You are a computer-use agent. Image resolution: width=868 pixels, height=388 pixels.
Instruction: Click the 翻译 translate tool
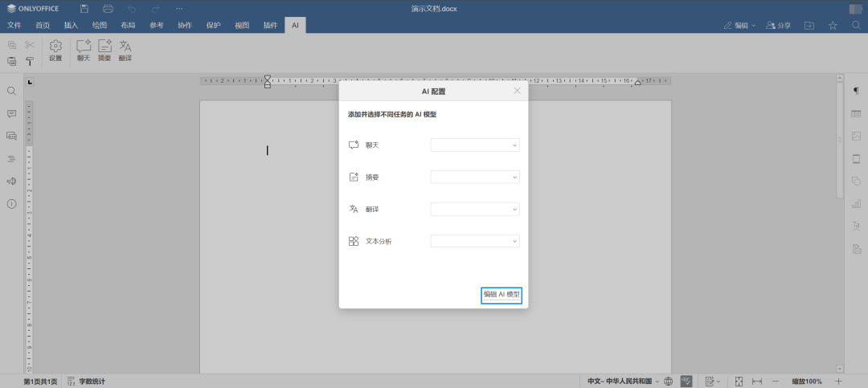click(125, 51)
